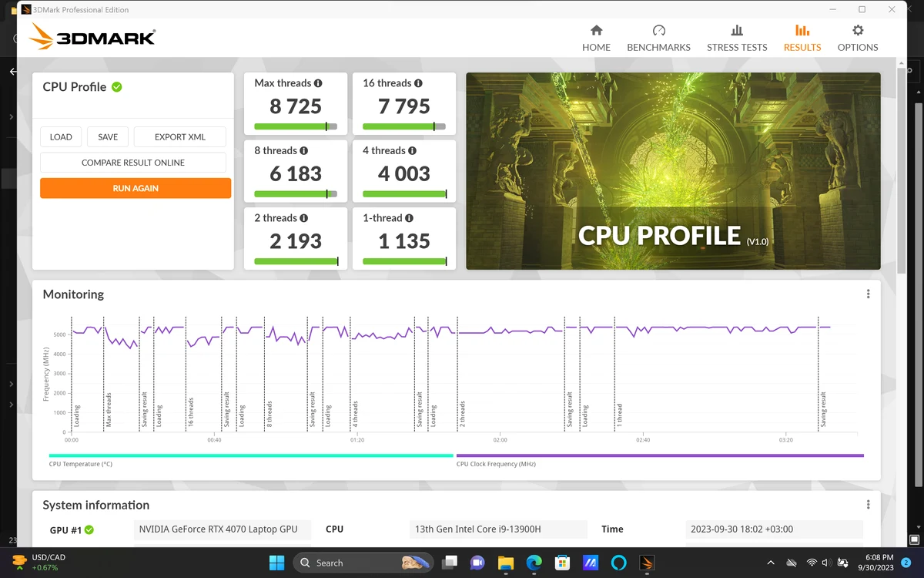Click the green CPU Profile validation checkmark
This screenshot has width=924, height=578.
pyautogui.click(x=117, y=87)
